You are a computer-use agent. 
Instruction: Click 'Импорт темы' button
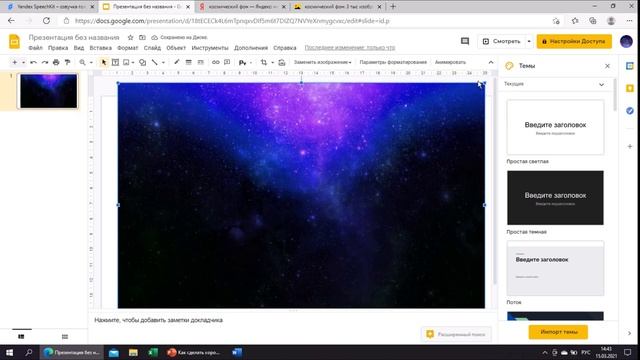558,332
